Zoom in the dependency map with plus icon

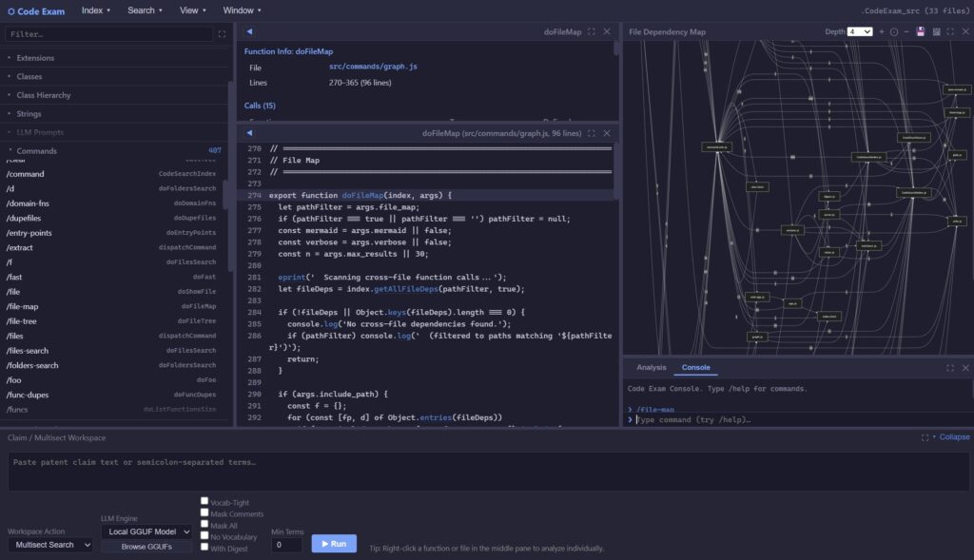pyautogui.click(x=882, y=31)
